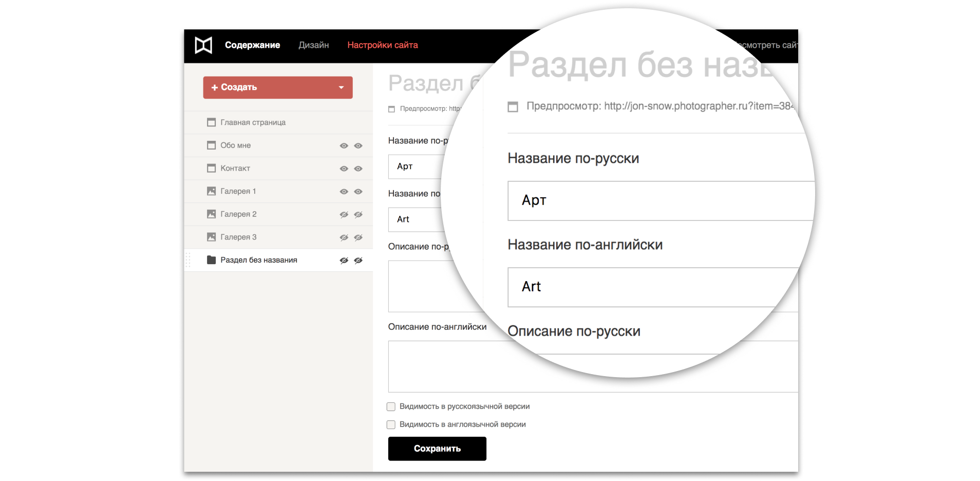Toggle second crossed eye for Раздел без названия
The width and height of the screenshot is (980, 481).
(359, 261)
